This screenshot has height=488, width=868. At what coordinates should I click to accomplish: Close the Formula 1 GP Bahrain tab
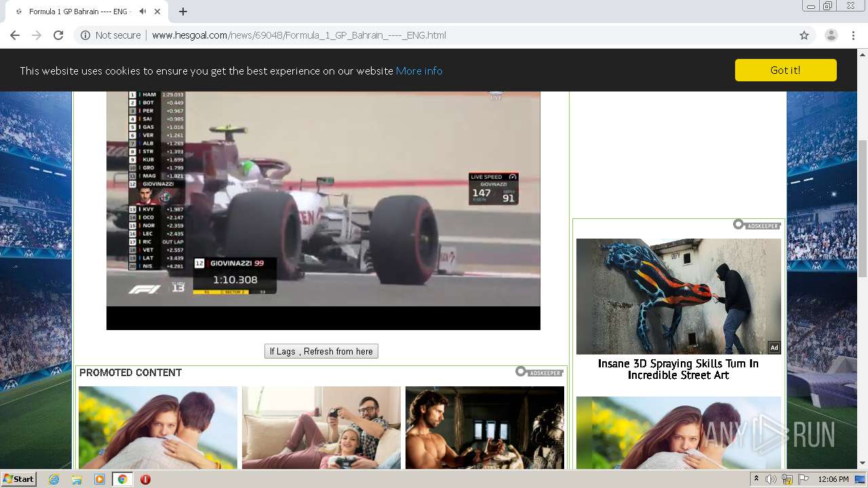pos(158,12)
